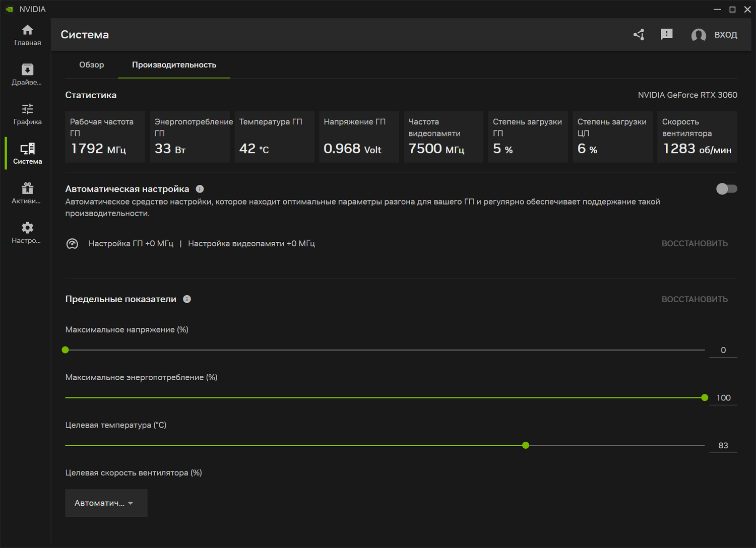Switch to the Обзор tab
This screenshot has height=548, width=756.
coord(92,65)
